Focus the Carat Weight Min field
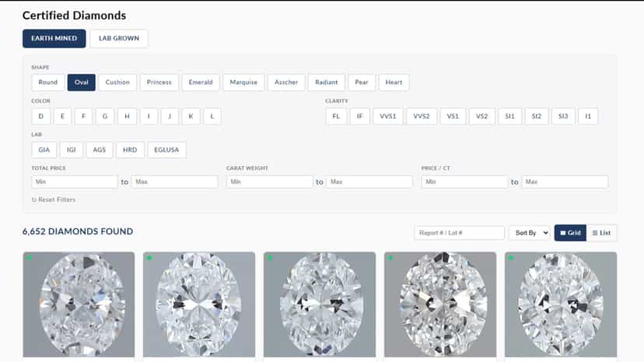The image size is (644, 362). pyautogui.click(x=269, y=182)
